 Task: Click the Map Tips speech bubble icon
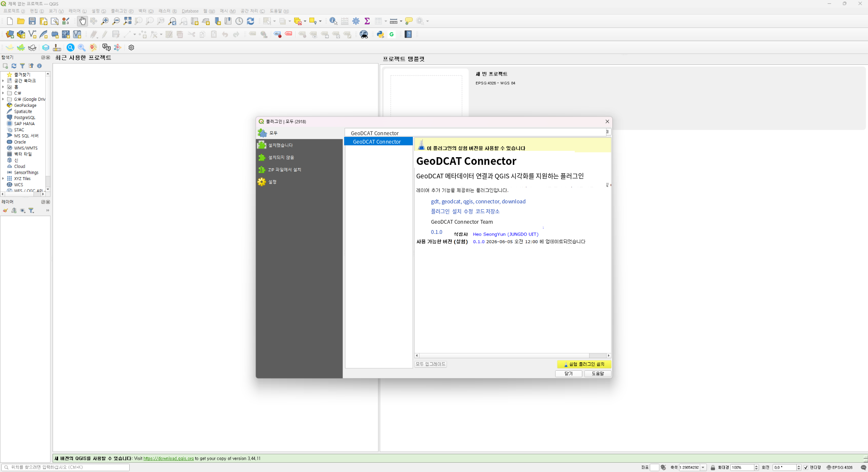click(409, 21)
